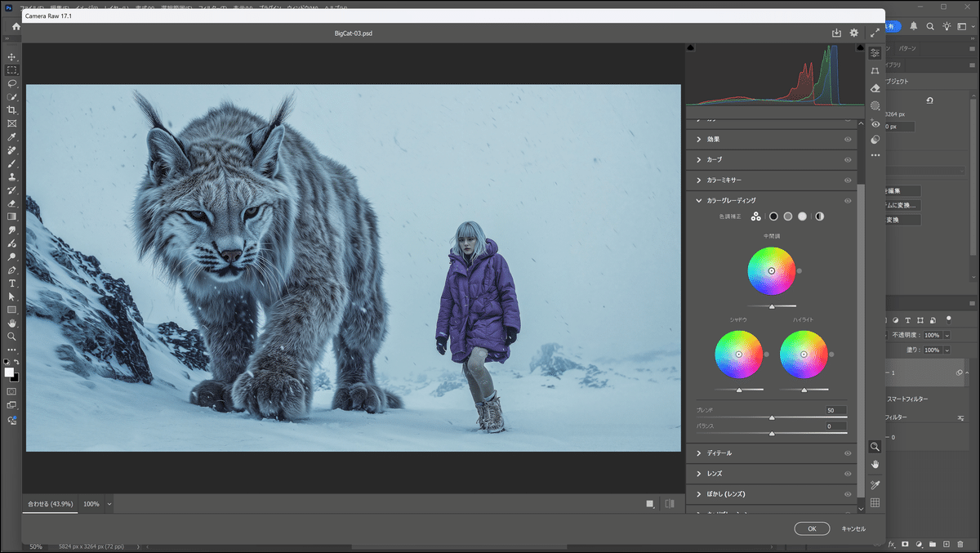The image size is (980, 553).
Task: Click the 中間調 midtones color wheel
Action: point(771,271)
